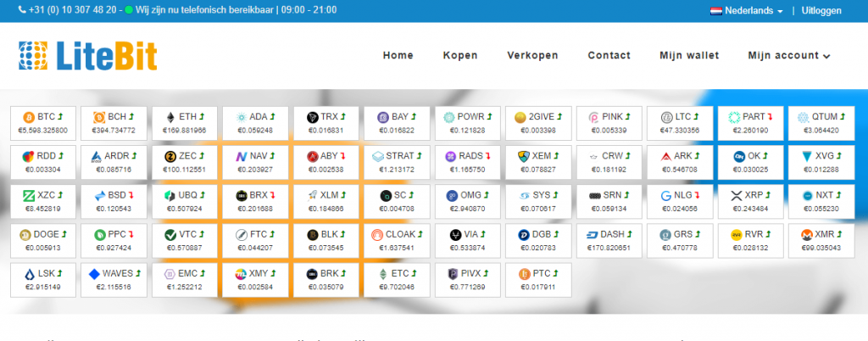868x341 pixels.
Task: Click the GRS coin label
Action: pyautogui.click(x=683, y=234)
